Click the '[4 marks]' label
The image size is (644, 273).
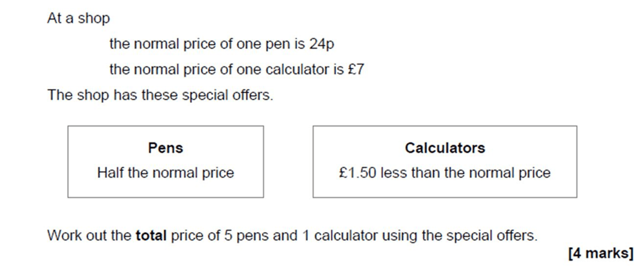click(601, 253)
